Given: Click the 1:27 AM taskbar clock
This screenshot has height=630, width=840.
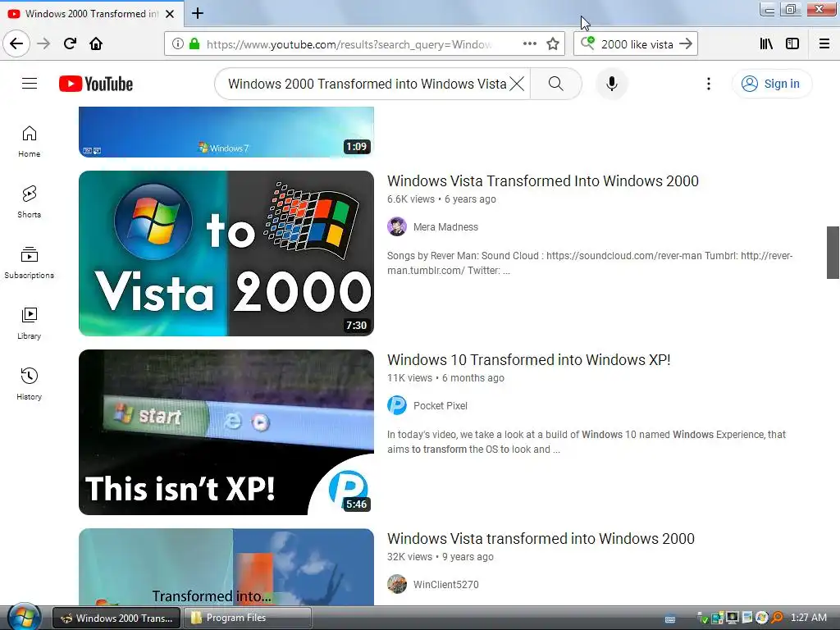Looking at the screenshot, I should click(808, 618).
